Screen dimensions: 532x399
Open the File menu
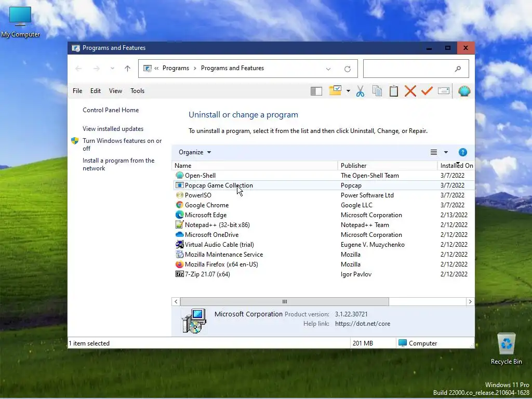(x=77, y=91)
